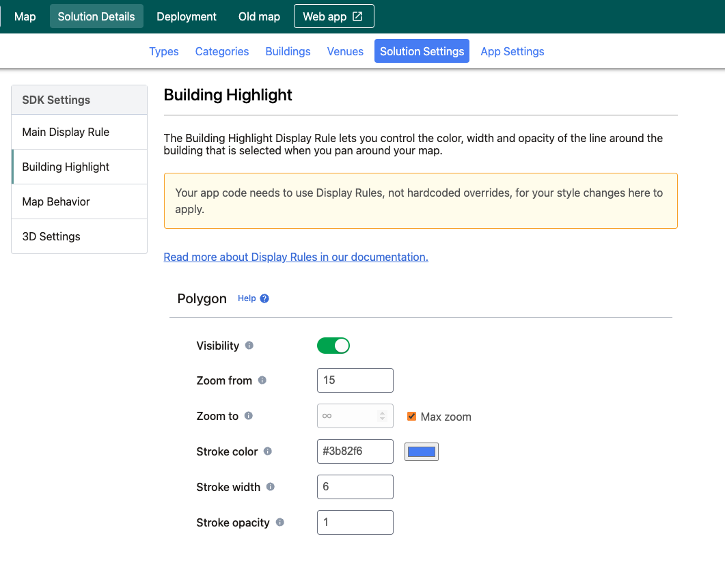Open Display Rules documentation link
The image size is (725, 588).
tap(296, 257)
